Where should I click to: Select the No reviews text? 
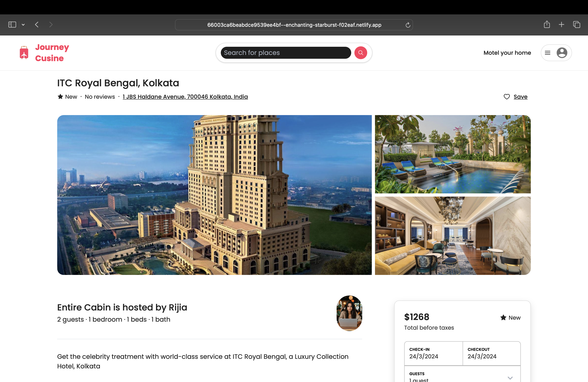point(100,97)
